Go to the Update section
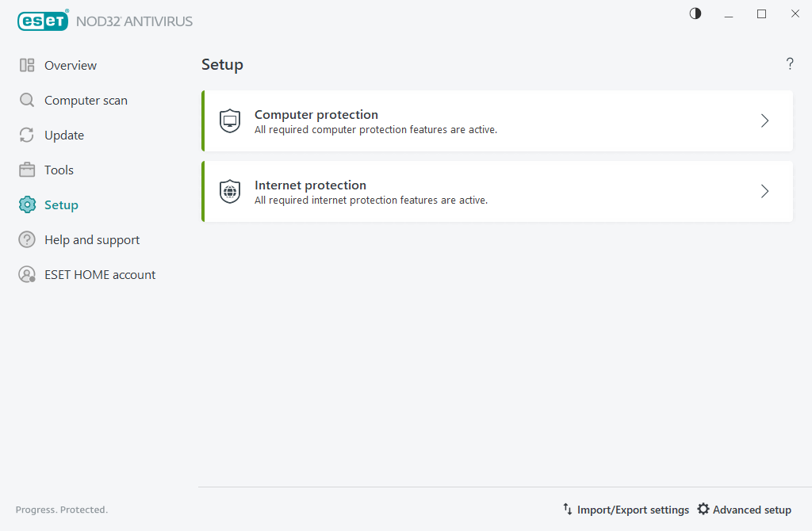Viewport: 812px width, 531px height. point(64,136)
